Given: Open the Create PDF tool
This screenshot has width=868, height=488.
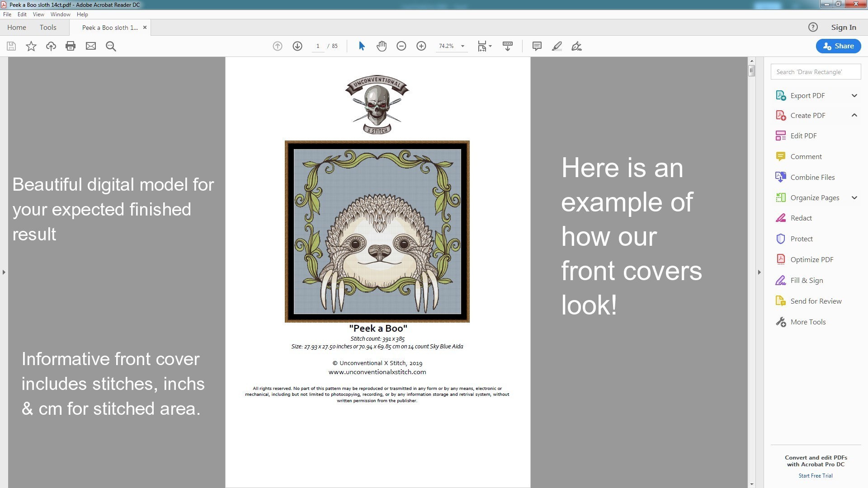Looking at the screenshot, I should click(x=807, y=116).
